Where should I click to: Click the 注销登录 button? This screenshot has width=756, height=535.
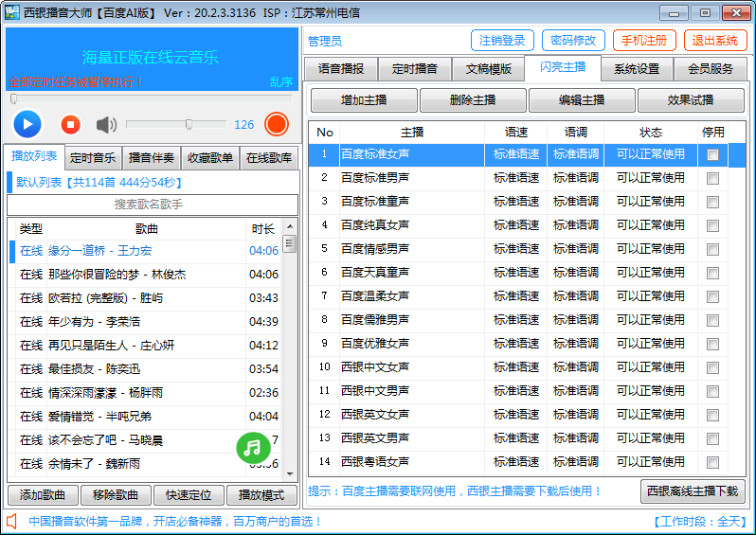502,41
